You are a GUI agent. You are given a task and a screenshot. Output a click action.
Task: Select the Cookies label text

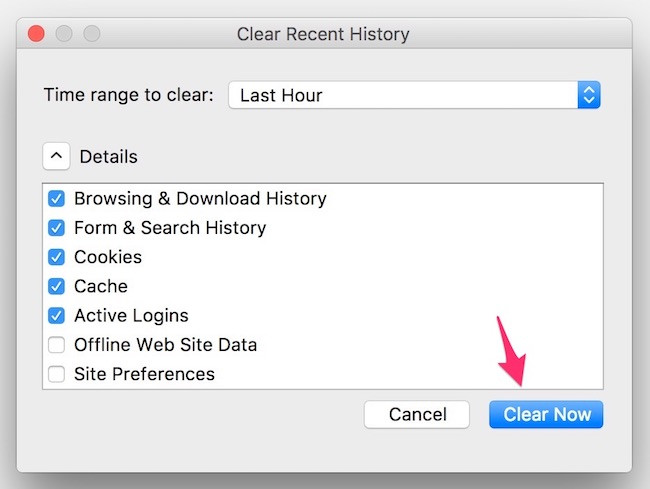pyautogui.click(x=108, y=257)
